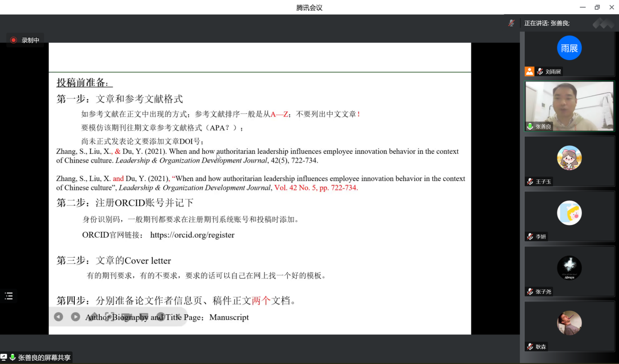Click muted mic icon next to 耿森
The height and width of the screenshot is (364, 619).
click(x=530, y=347)
